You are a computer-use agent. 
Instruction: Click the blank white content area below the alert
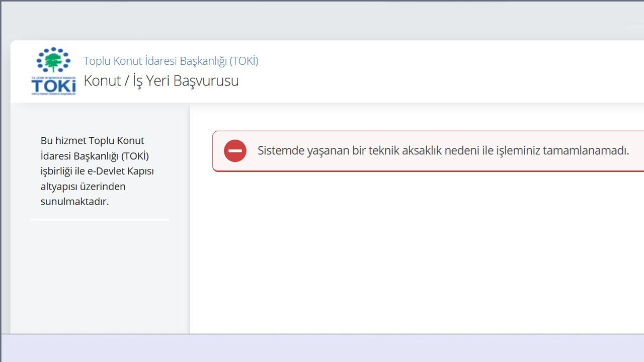(417, 251)
